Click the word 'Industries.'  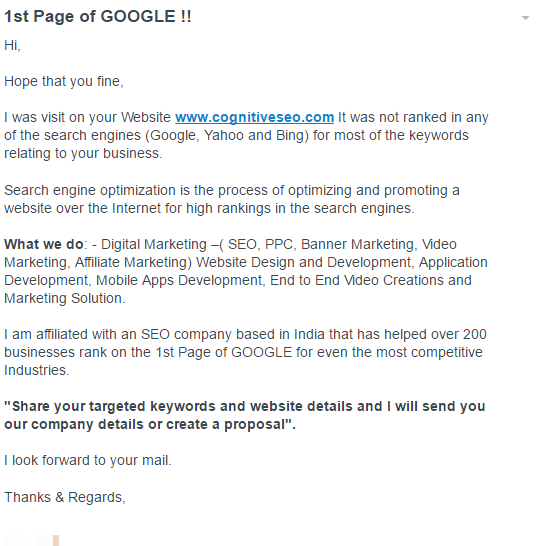coord(37,370)
